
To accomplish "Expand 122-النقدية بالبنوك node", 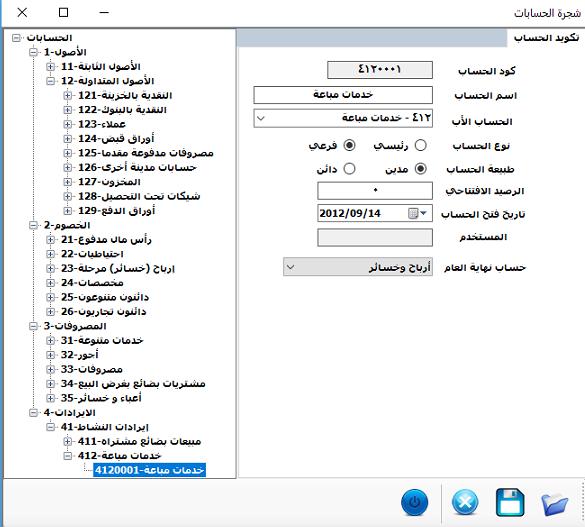I will pos(68,110).
